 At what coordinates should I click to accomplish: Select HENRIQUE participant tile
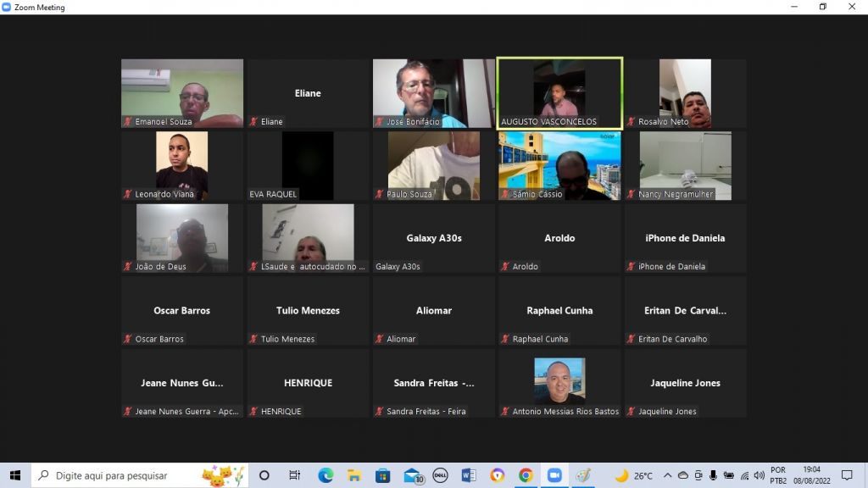pos(308,384)
